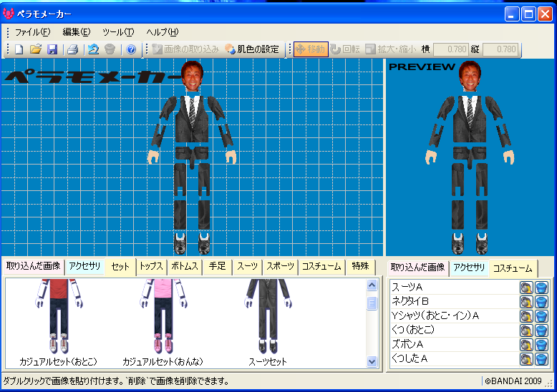
Task: Click trash icon for くつしたA
Action: 541,359
